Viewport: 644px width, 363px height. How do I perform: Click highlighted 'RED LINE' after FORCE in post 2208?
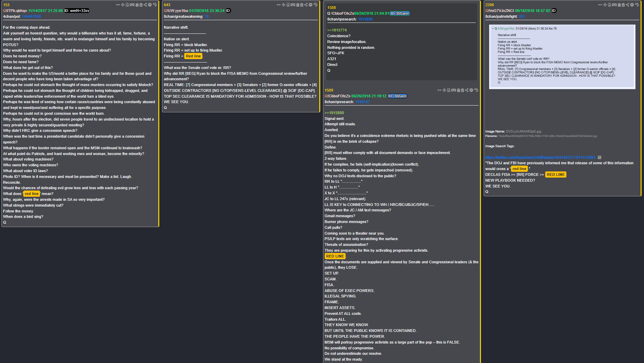556,174
